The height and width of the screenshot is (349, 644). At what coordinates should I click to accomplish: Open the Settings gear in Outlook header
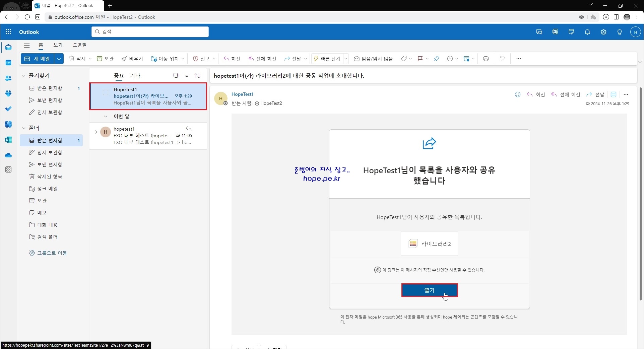coord(603,32)
